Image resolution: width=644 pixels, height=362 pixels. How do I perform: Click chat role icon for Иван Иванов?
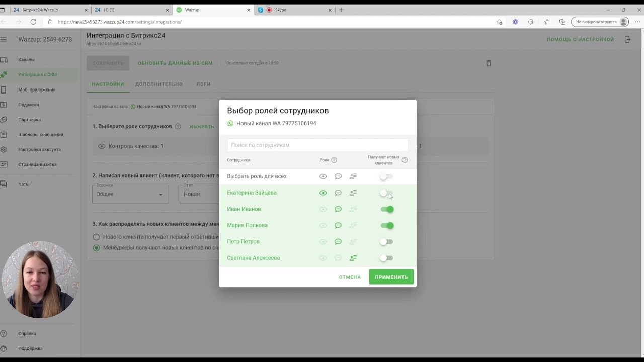[x=338, y=209]
